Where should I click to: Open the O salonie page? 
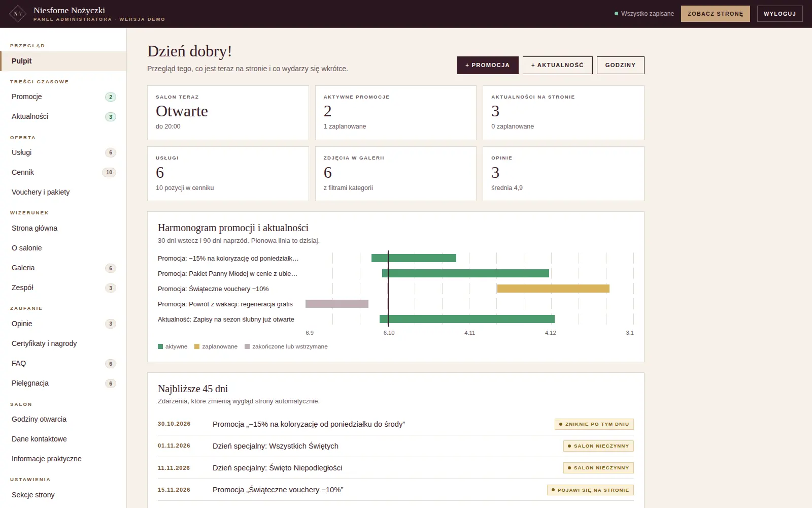click(x=63, y=248)
